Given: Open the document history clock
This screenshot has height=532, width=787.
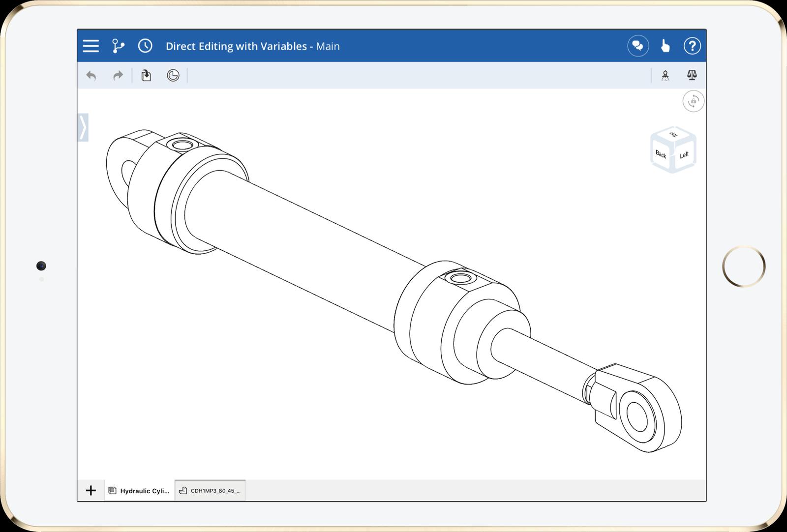Looking at the screenshot, I should (145, 46).
